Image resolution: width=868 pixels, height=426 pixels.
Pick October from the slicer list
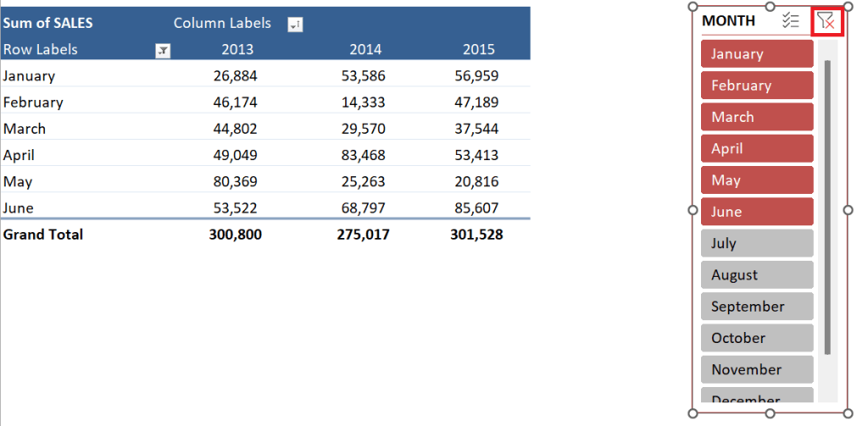click(756, 338)
